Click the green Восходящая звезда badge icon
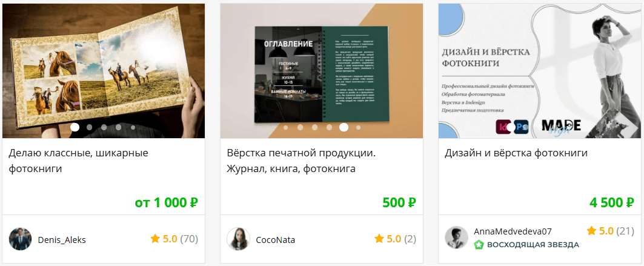 coord(479,245)
